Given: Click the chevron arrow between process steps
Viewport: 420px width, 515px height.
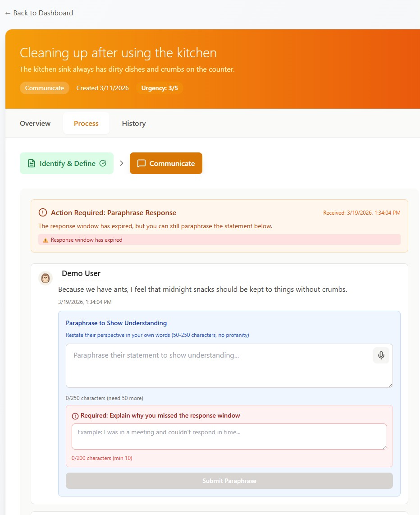Looking at the screenshot, I should pyautogui.click(x=122, y=163).
